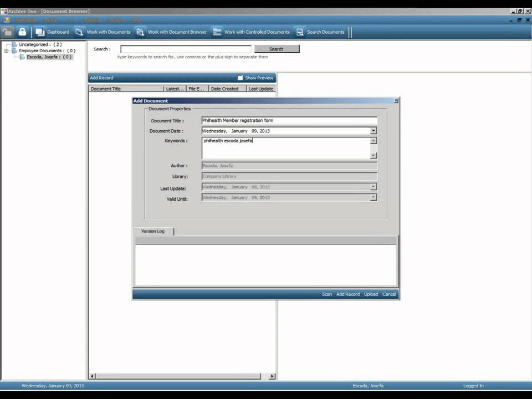Click Add Record in dialog footer
Viewport: 532px width, 399px height.
(x=348, y=294)
